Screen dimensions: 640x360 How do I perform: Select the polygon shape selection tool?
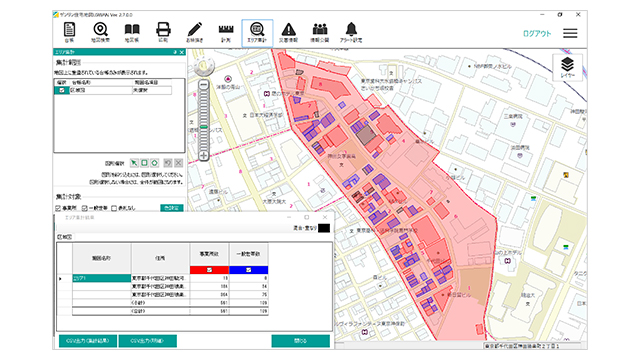pyautogui.click(x=154, y=163)
